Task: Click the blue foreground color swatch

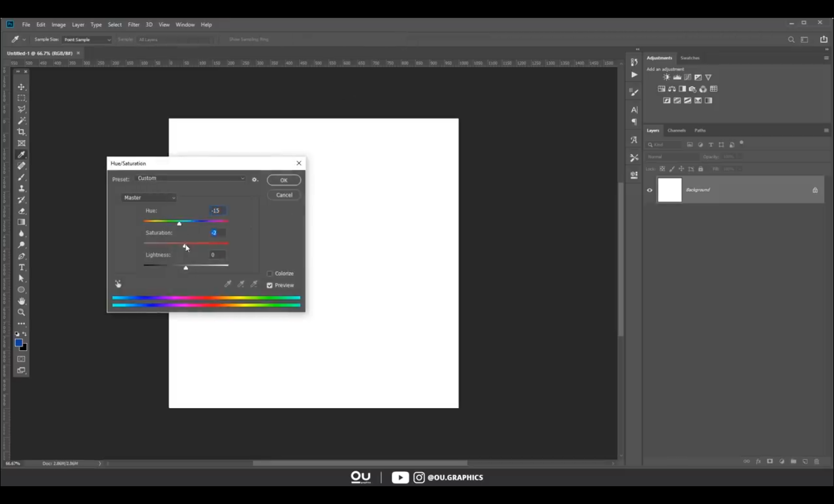Action: 18,343
